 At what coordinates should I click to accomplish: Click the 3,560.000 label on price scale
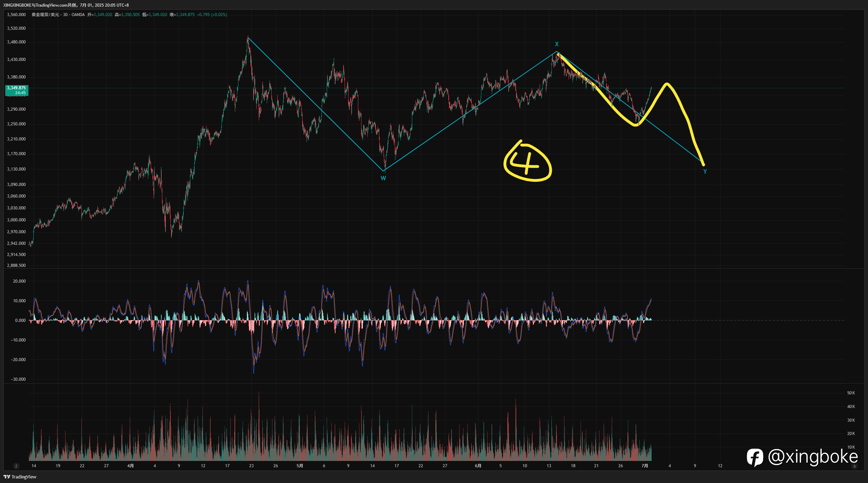point(16,15)
